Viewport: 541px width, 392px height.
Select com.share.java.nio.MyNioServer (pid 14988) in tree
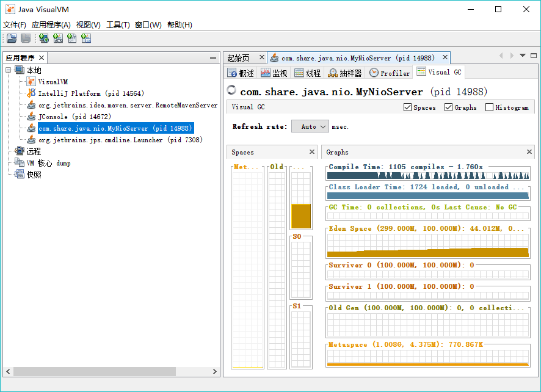click(x=115, y=128)
